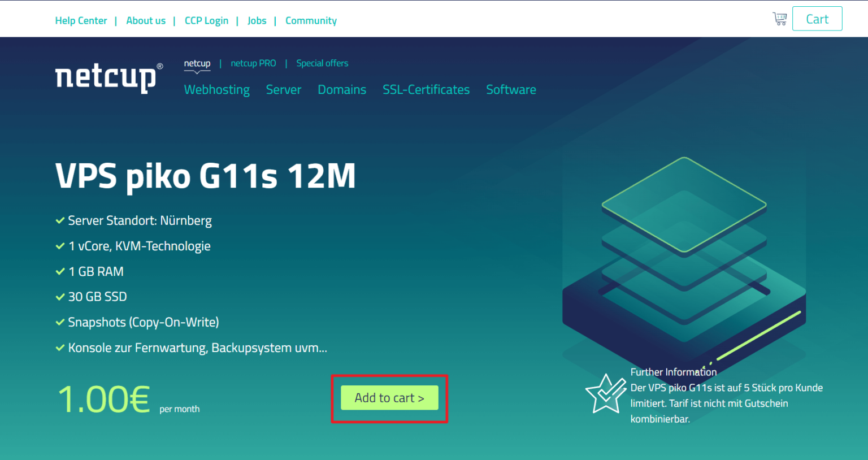The image size is (868, 460).
Task: Click the server stack illustration
Action: 684,260
